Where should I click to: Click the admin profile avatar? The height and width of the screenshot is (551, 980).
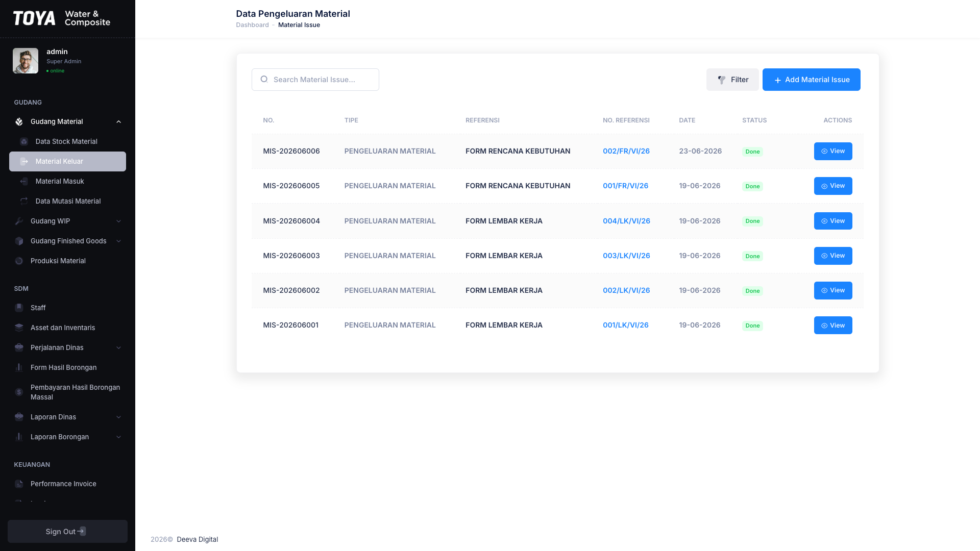pyautogui.click(x=26, y=61)
